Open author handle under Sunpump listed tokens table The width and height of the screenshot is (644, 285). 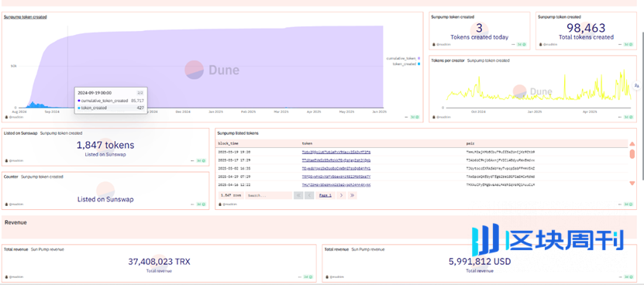[x=227, y=204]
